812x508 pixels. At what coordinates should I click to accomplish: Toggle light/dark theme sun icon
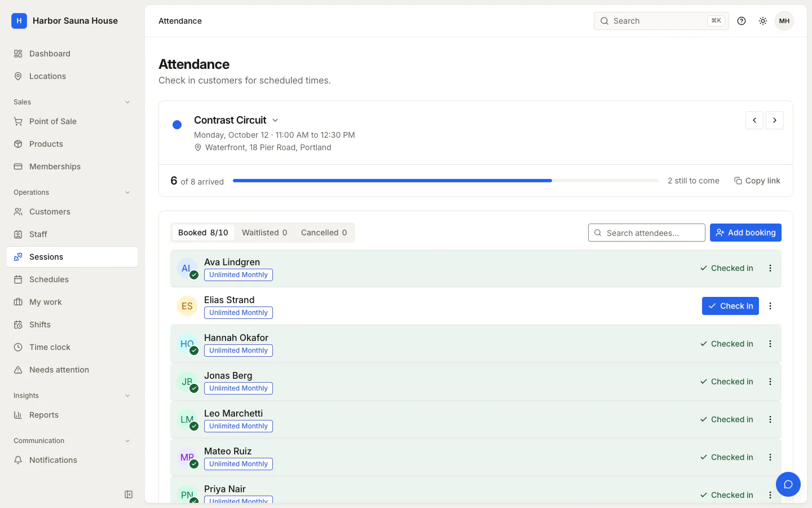(763, 21)
